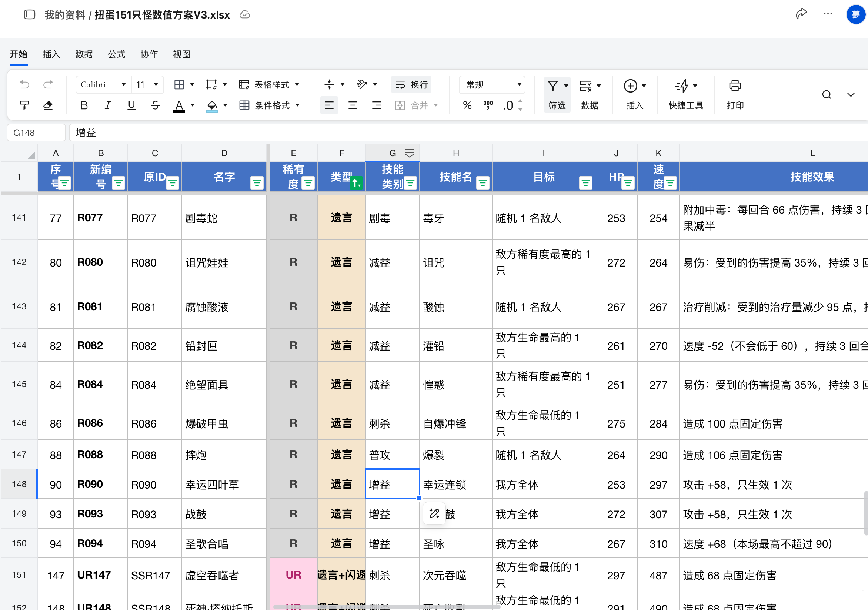
Task: Align text right
Action: [377, 105]
